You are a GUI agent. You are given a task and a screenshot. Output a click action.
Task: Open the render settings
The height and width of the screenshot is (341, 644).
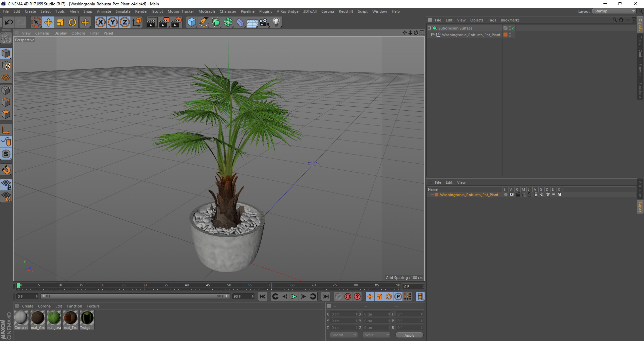pos(176,22)
